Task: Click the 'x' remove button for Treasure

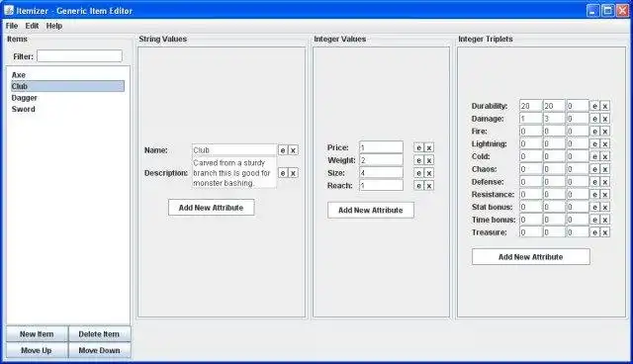Action: [605, 232]
